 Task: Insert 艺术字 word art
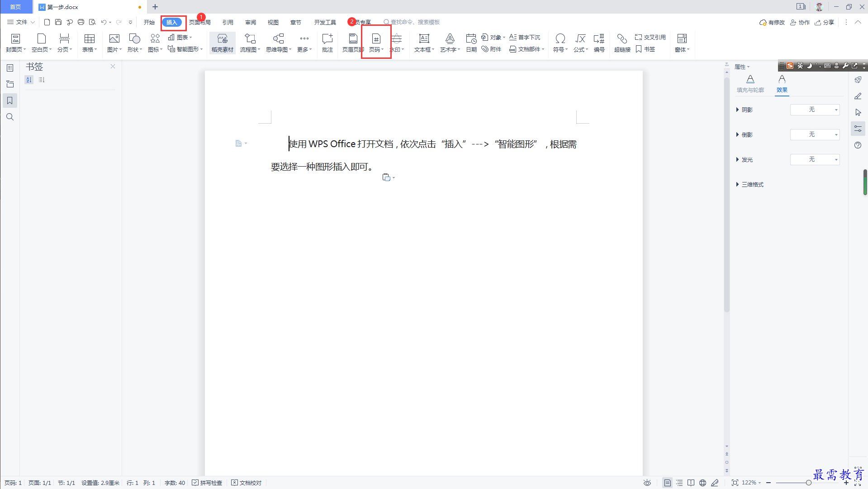tap(450, 43)
